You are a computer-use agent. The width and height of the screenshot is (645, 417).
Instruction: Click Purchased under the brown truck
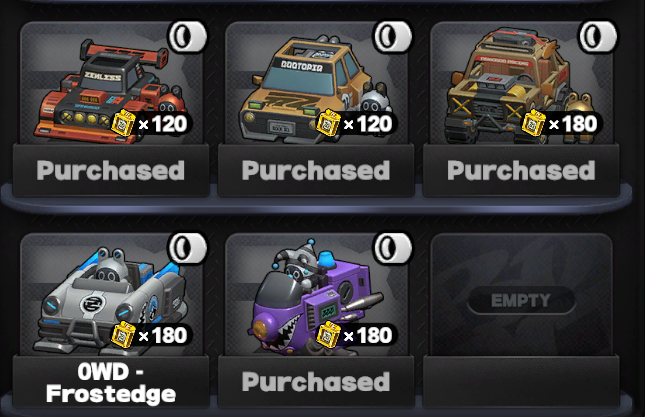pyautogui.click(x=521, y=170)
